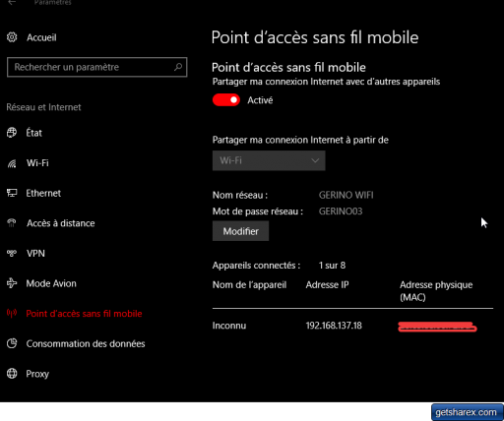Click the Wi-Fi signal icon

click(12, 163)
